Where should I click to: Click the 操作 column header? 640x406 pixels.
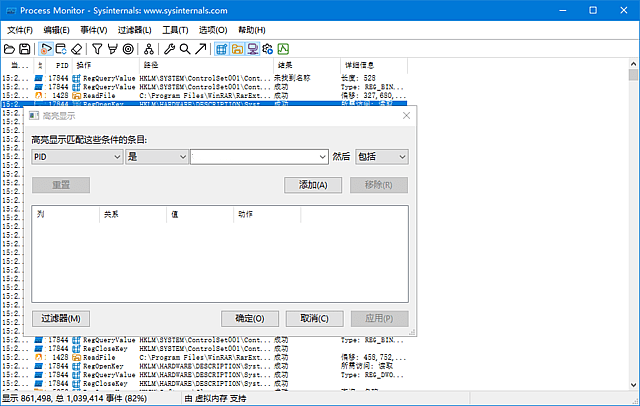tap(106, 65)
